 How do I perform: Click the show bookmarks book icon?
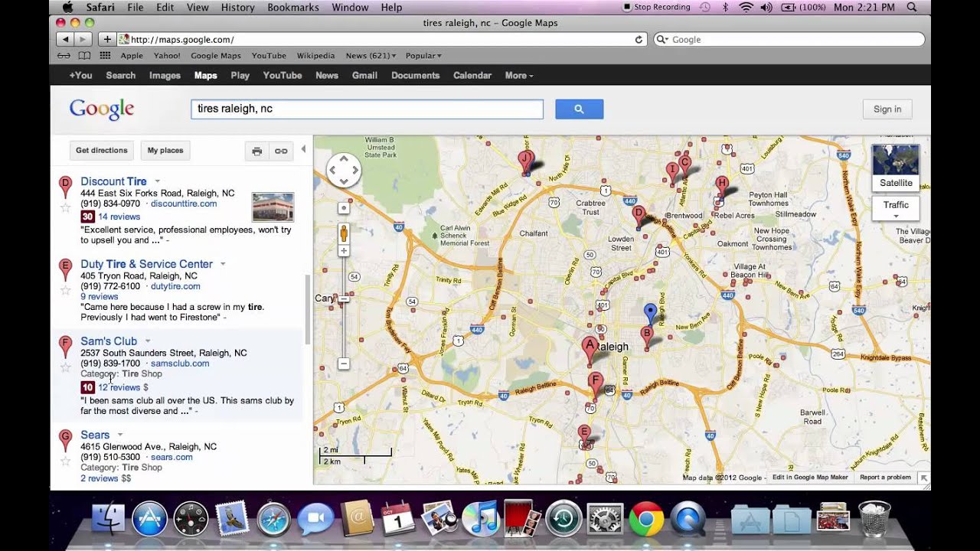coord(84,56)
